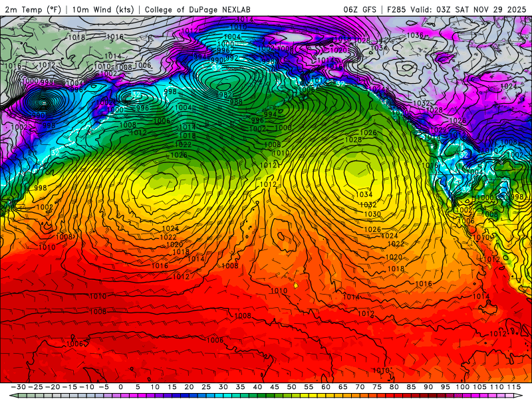Click the 35 label on temperature scale
This screenshot has width=532, height=399.
(x=240, y=387)
